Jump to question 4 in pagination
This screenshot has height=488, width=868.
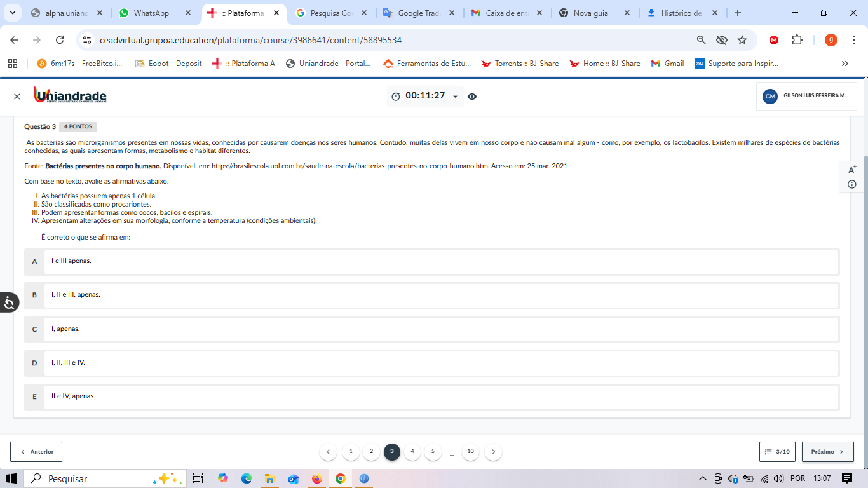(412, 452)
